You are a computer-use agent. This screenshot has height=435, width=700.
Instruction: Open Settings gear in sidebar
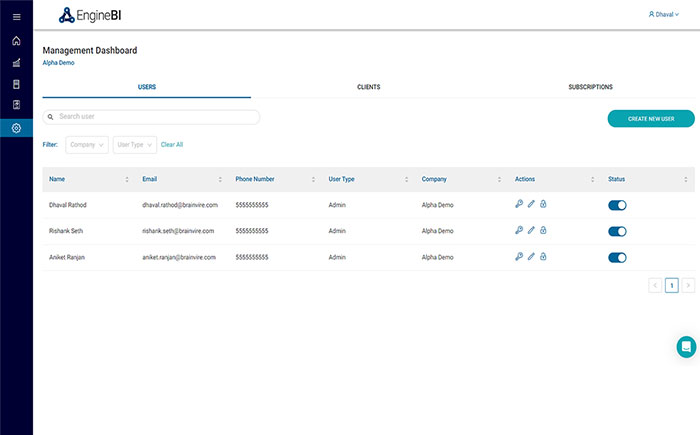point(17,128)
